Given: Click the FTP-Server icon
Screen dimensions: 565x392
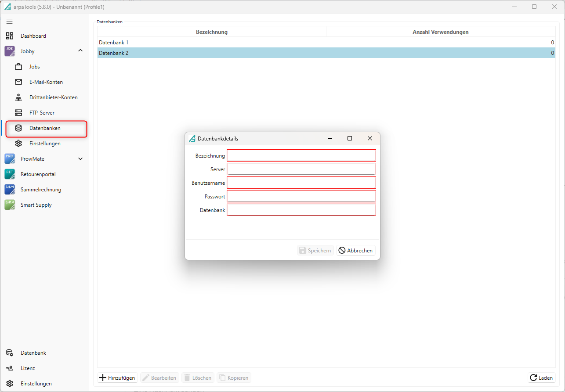Looking at the screenshot, I should point(18,113).
